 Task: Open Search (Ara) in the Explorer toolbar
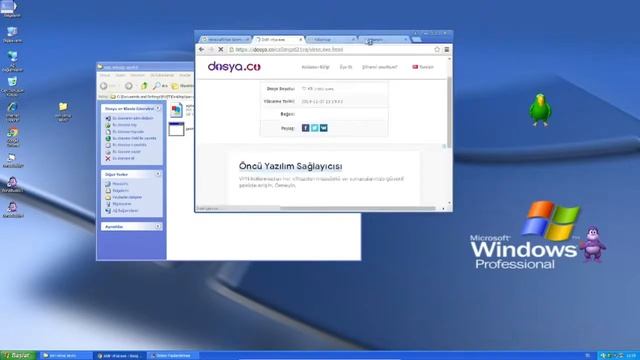tap(160, 86)
